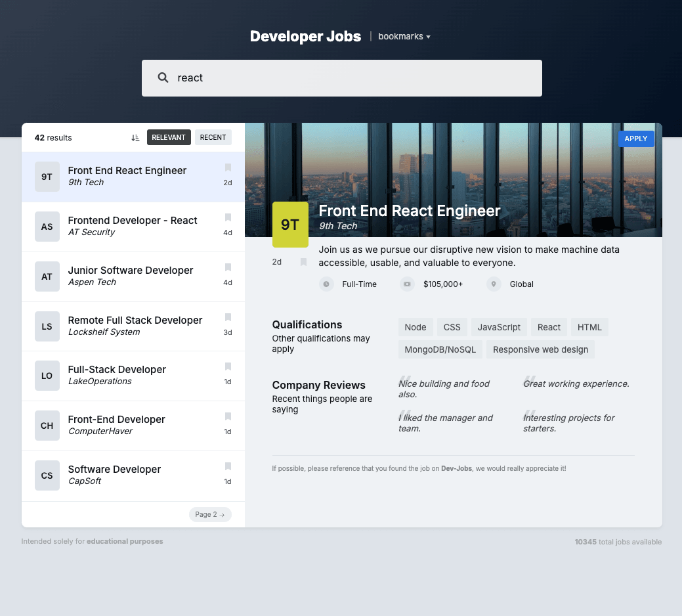Toggle the bookmark on the Remote Full Stack Developer job

coord(228,317)
